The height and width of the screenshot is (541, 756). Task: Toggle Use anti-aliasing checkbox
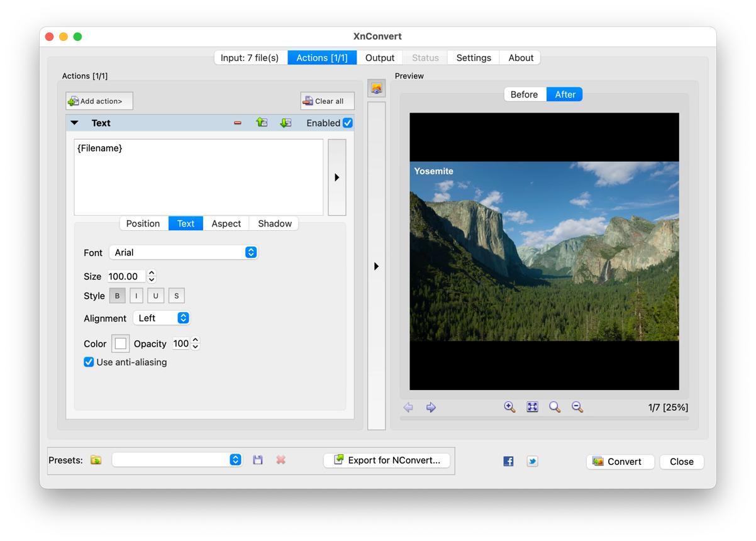[89, 362]
